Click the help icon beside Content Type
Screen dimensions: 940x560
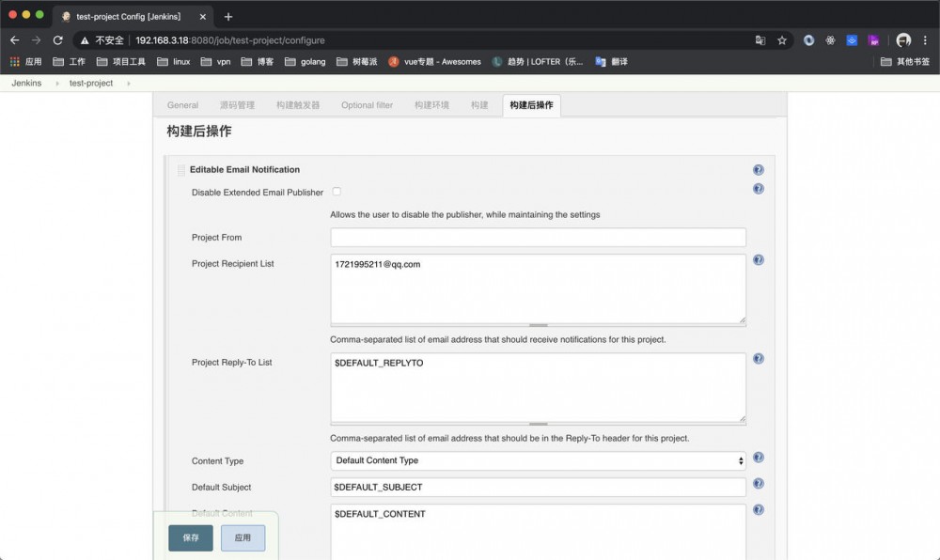[x=758, y=458]
